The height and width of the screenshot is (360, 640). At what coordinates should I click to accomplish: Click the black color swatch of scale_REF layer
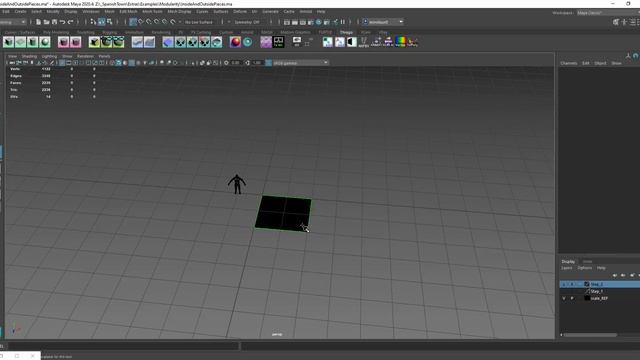[x=587, y=298]
